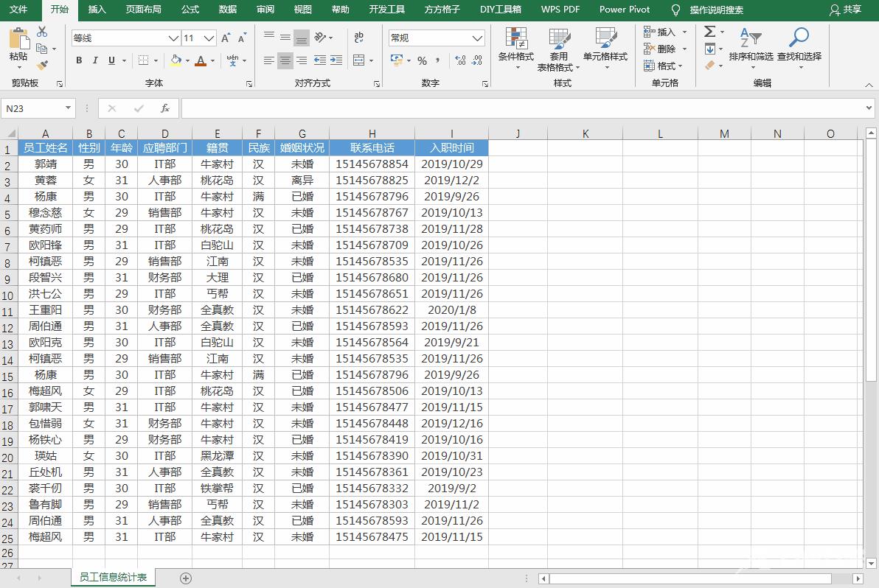Choose a font color swatch

(200, 60)
